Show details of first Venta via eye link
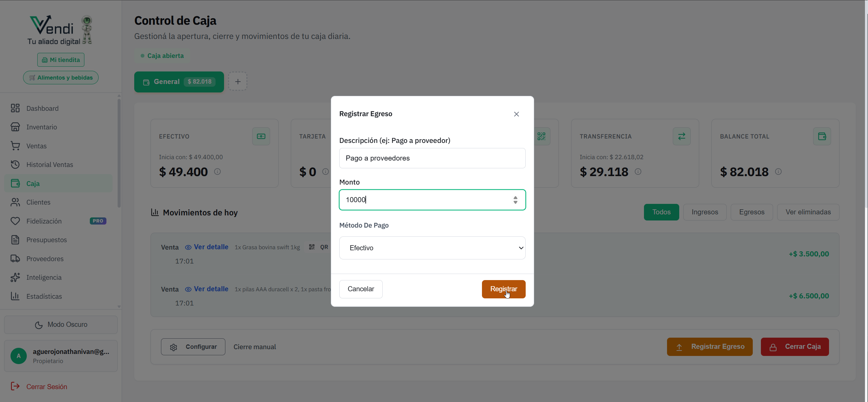This screenshot has width=868, height=402. (207, 247)
